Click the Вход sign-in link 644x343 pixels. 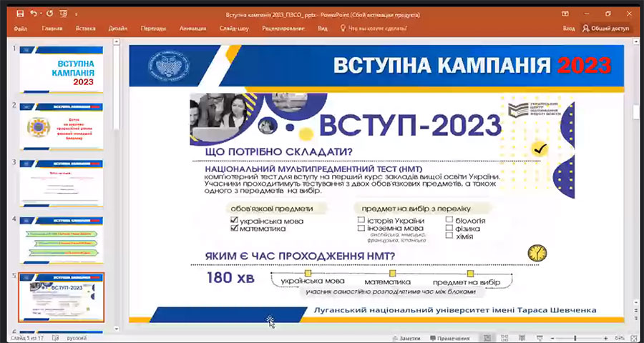coord(569,29)
